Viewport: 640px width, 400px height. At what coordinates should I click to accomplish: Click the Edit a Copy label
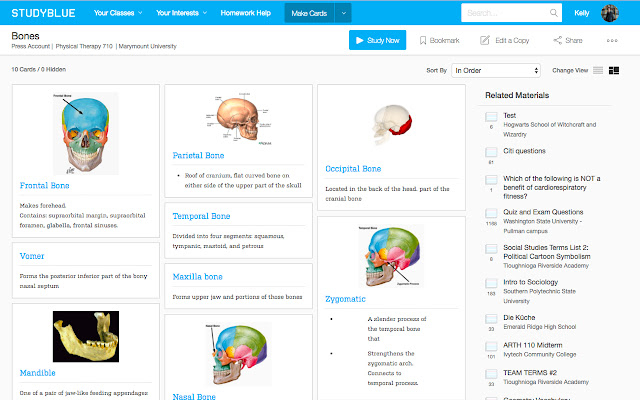[512, 40]
